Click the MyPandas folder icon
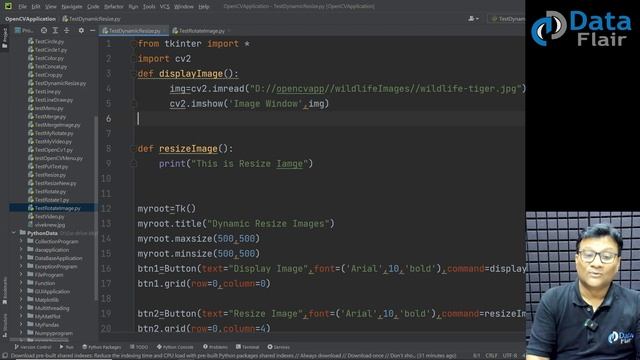The image size is (640, 360). coord(30,324)
